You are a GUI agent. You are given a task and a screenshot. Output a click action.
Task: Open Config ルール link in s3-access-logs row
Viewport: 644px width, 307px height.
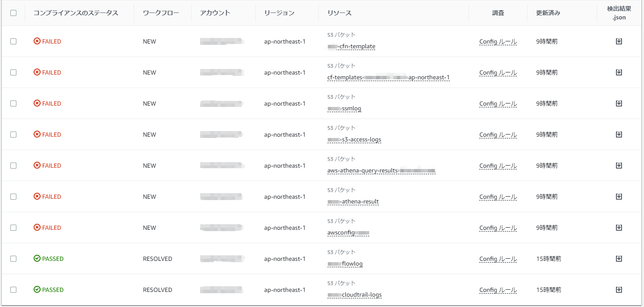pyautogui.click(x=498, y=135)
